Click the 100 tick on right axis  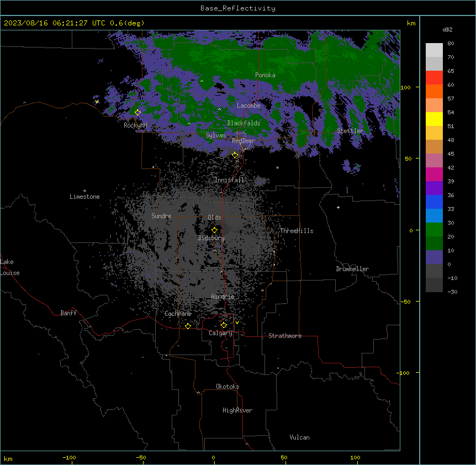coord(405,87)
